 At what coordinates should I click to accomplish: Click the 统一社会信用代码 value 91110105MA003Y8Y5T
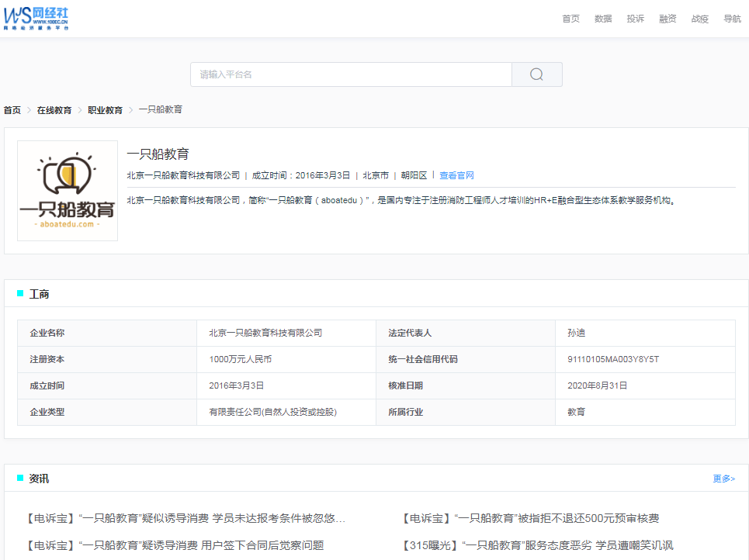tap(612, 359)
